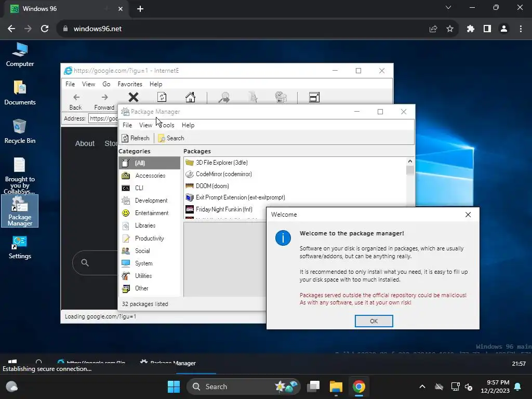532x399 pixels.
Task: Select the CodeMirror (codemirror) package
Action: (x=295, y=174)
